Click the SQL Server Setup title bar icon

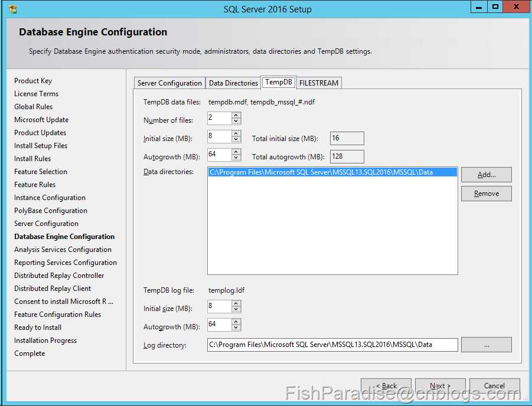pos(13,9)
